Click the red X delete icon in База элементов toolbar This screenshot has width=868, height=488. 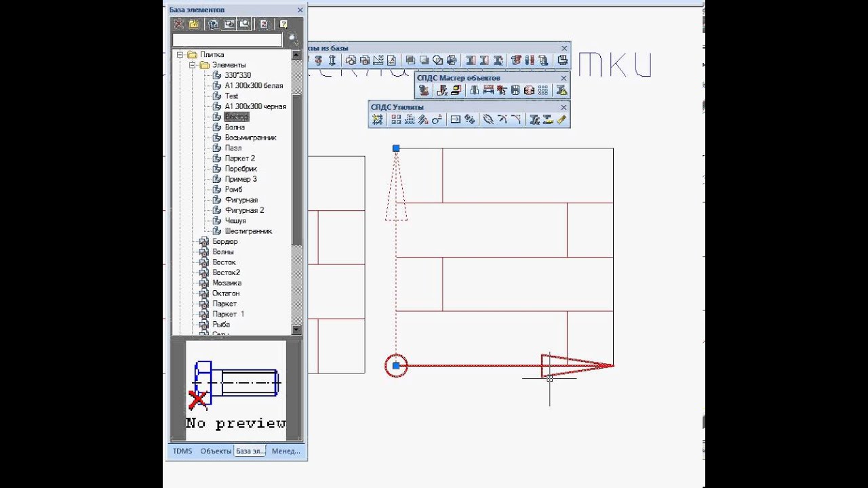click(x=179, y=24)
